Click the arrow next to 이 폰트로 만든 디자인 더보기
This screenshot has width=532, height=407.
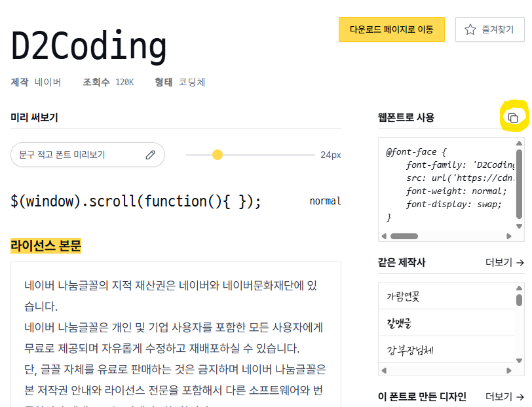[x=520, y=397]
